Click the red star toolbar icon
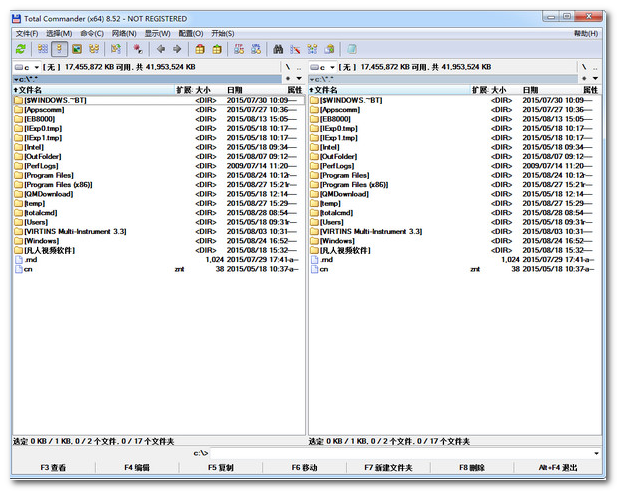 [x=138, y=49]
